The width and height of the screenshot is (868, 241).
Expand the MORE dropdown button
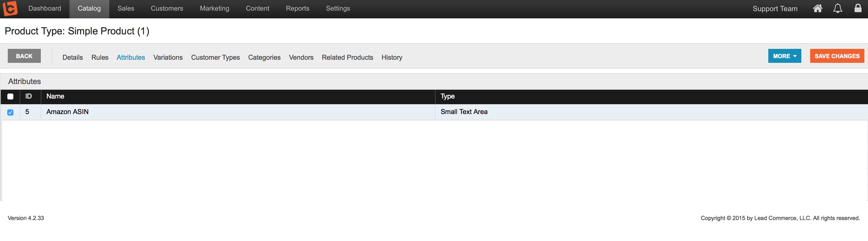(785, 56)
